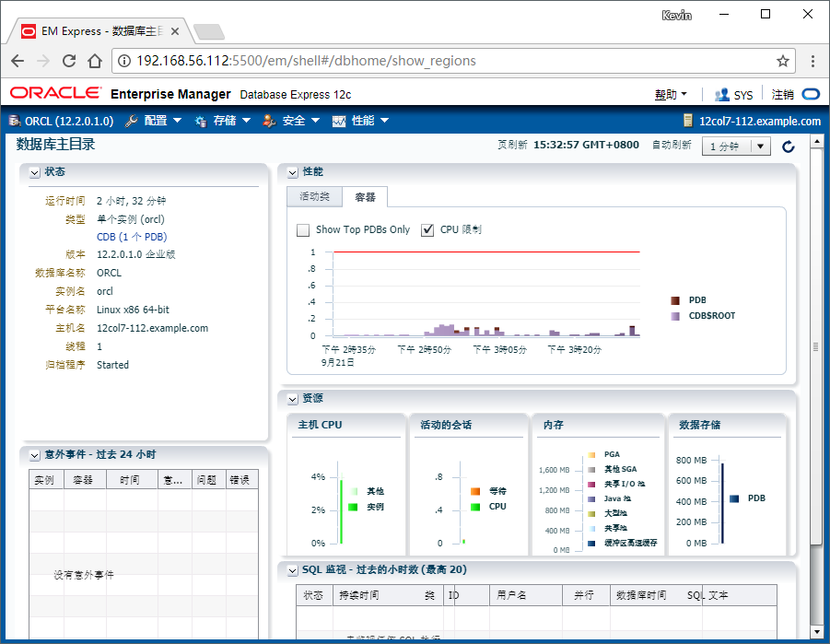Click the PGA memory legend swatch
The width and height of the screenshot is (830, 644).
(591, 455)
